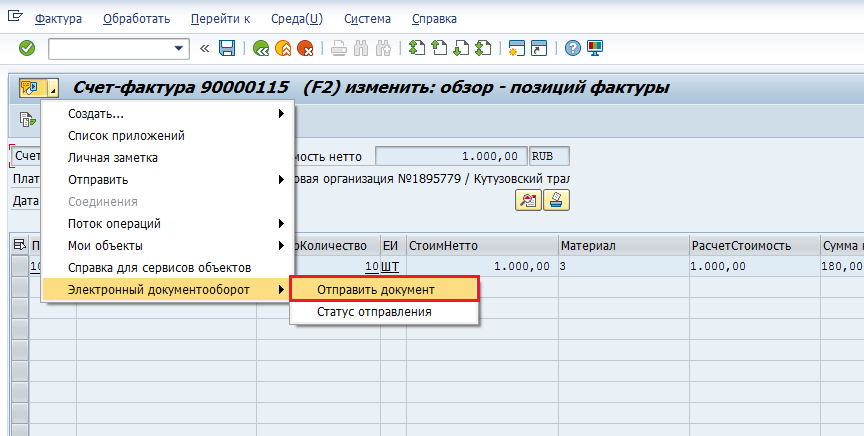The image size is (864, 436).
Task: Click the table settings icon in grid corner
Action: pyautogui.click(x=19, y=245)
